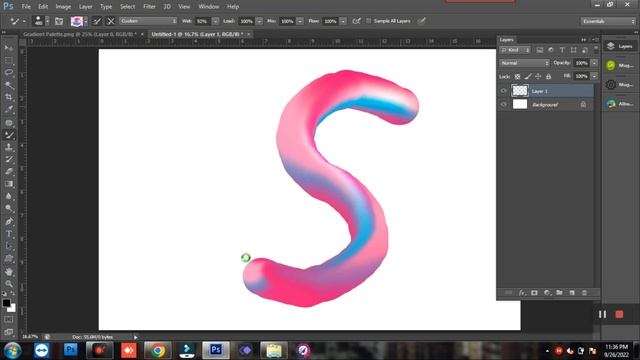640x360 pixels.
Task: Select the Shape tool
Action: point(9,259)
